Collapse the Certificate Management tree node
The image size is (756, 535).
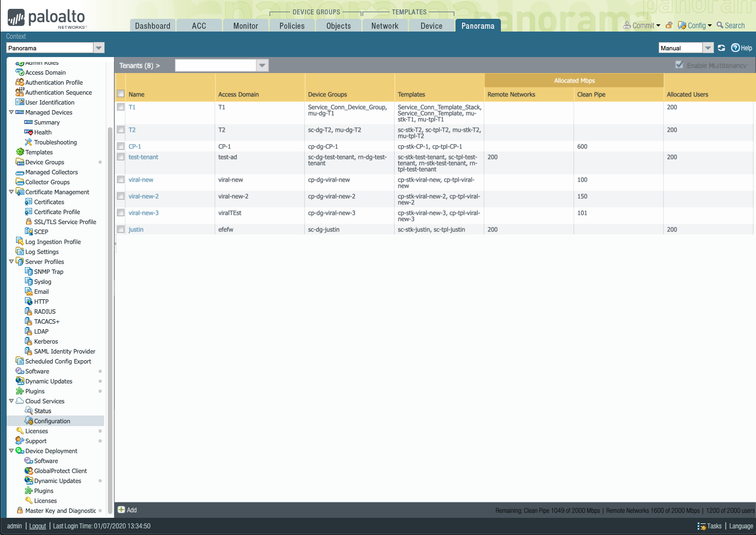tap(11, 192)
